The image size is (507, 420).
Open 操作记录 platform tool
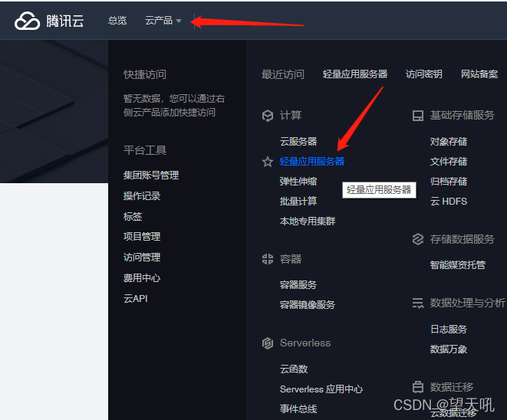[142, 195]
